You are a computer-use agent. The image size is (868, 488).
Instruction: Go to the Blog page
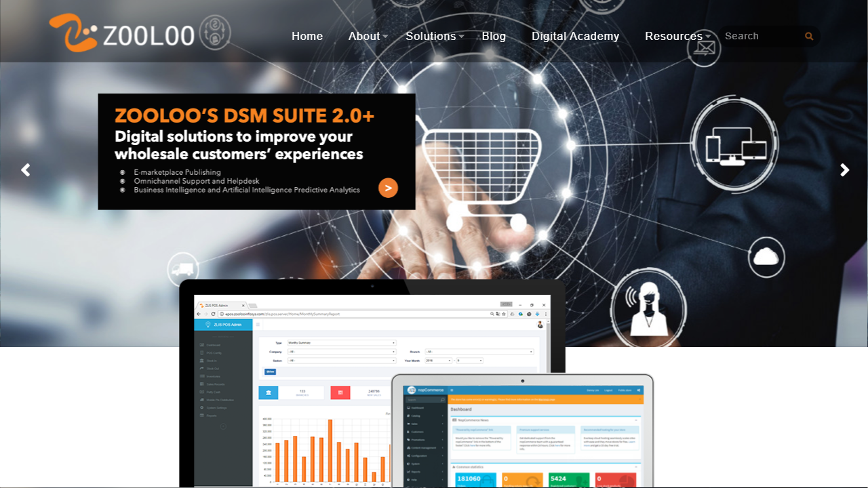pyautogui.click(x=494, y=36)
